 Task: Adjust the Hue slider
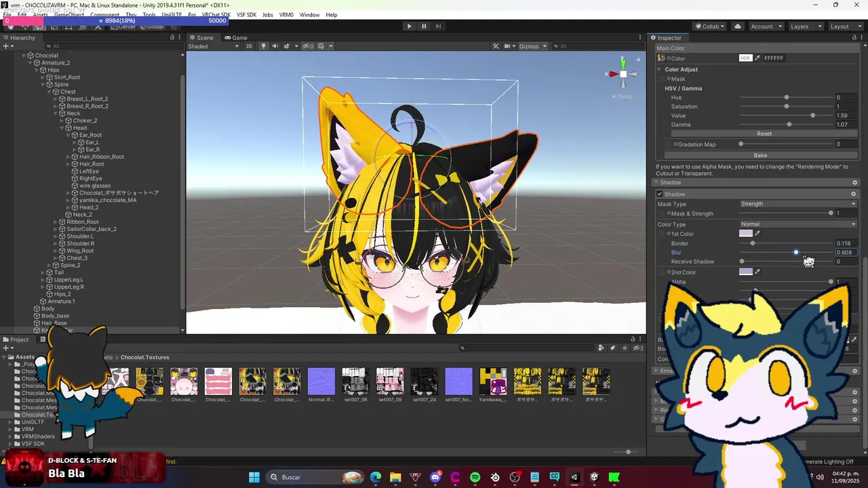pyautogui.click(x=787, y=98)
